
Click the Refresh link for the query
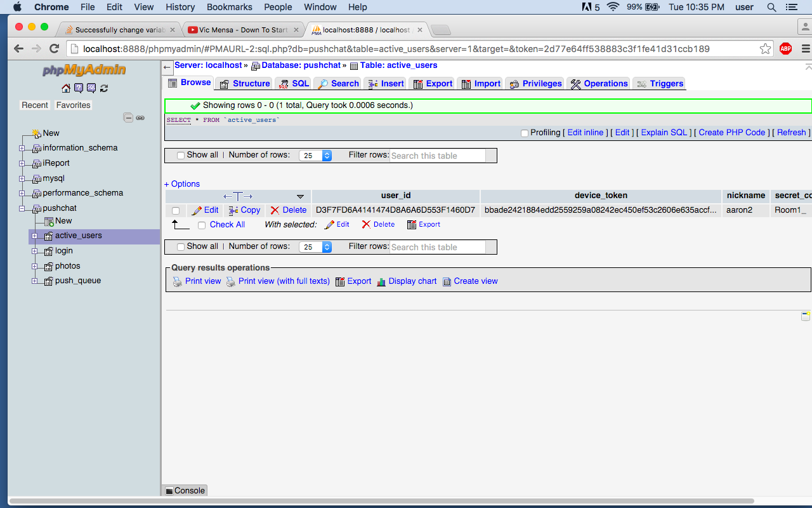[x=792, y=133]
